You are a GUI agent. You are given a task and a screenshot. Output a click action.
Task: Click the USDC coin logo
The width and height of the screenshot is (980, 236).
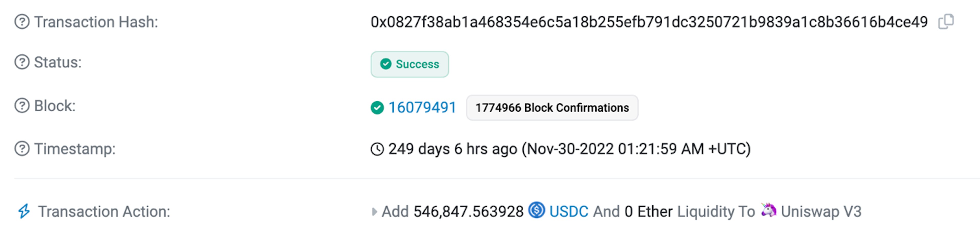[536, 210]
